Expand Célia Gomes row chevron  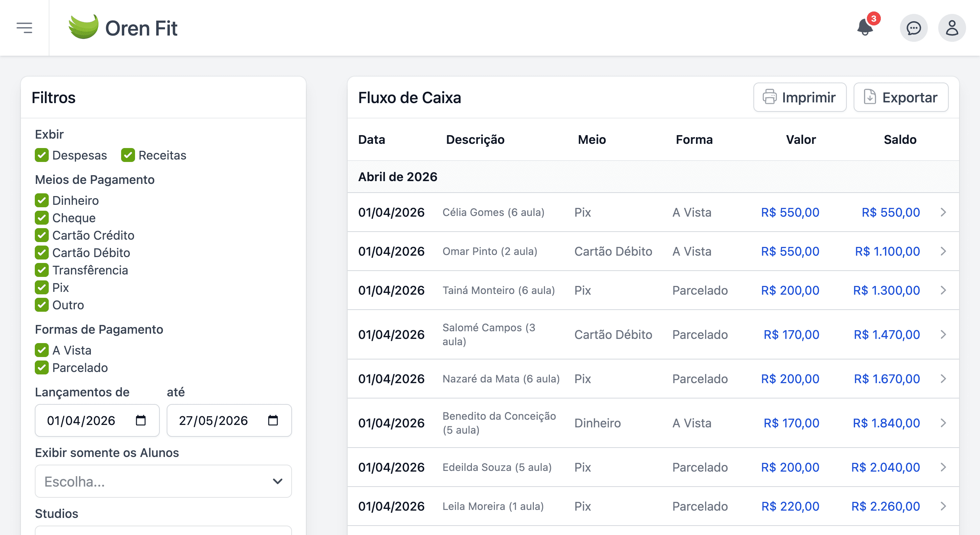[x=943, y=212]
